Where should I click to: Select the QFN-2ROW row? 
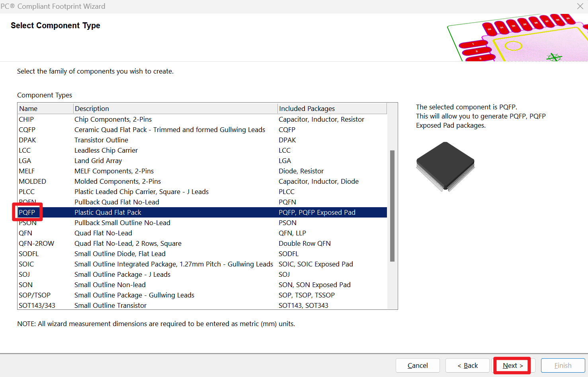[x=202, y=243]
